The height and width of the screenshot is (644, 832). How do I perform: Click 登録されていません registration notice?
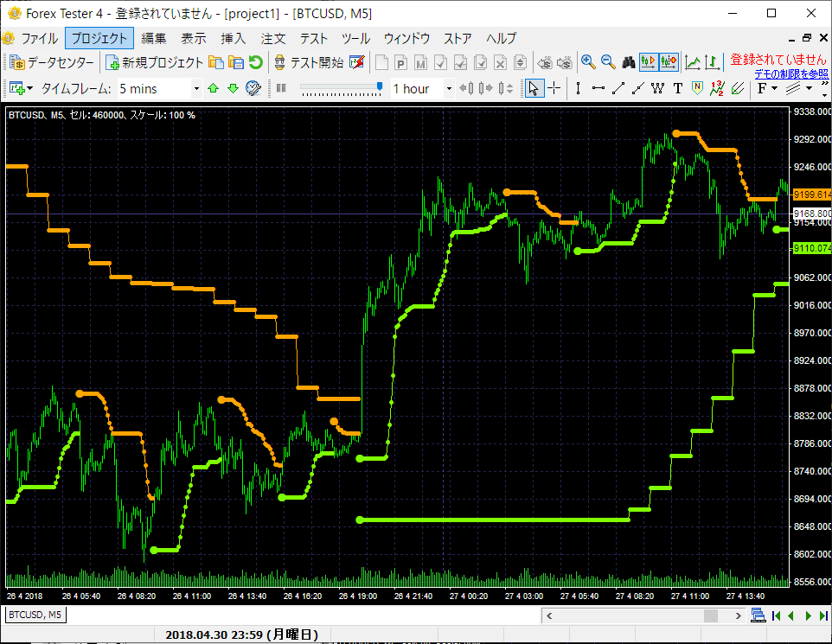click(x=778, y=60)
